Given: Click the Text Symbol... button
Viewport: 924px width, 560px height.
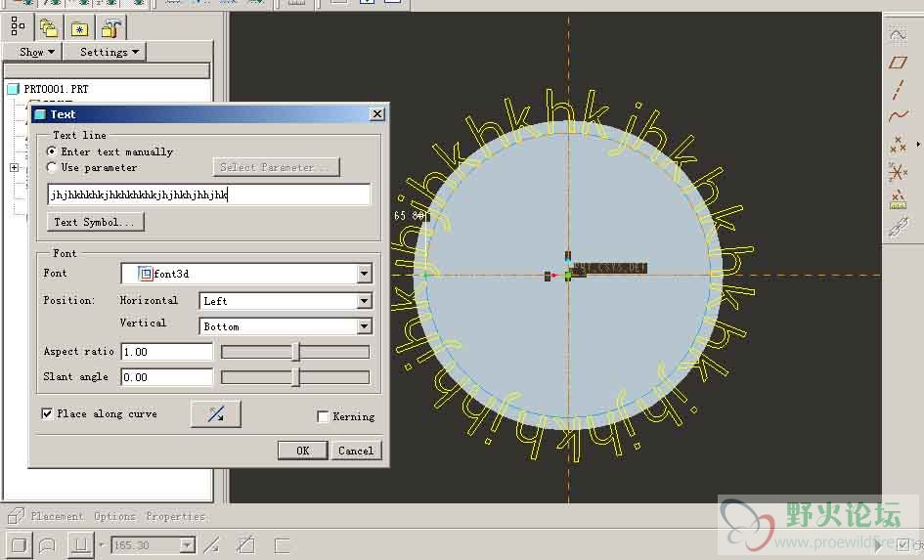Looking at the screenshot, I should 96,222.
